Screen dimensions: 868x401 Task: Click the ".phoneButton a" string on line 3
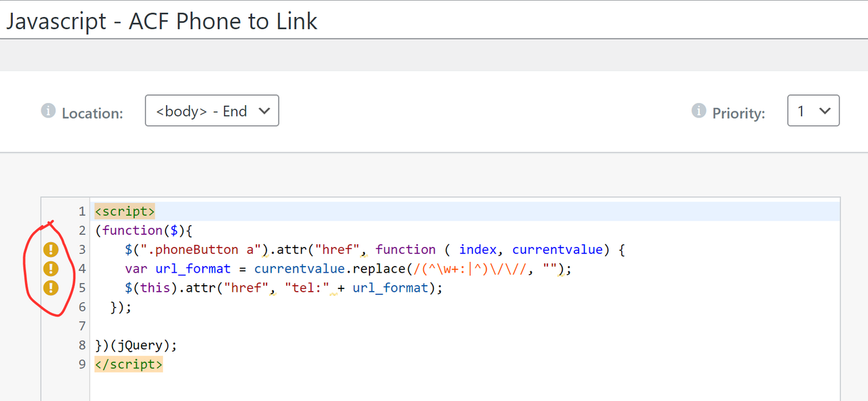(x=201, y=249)
